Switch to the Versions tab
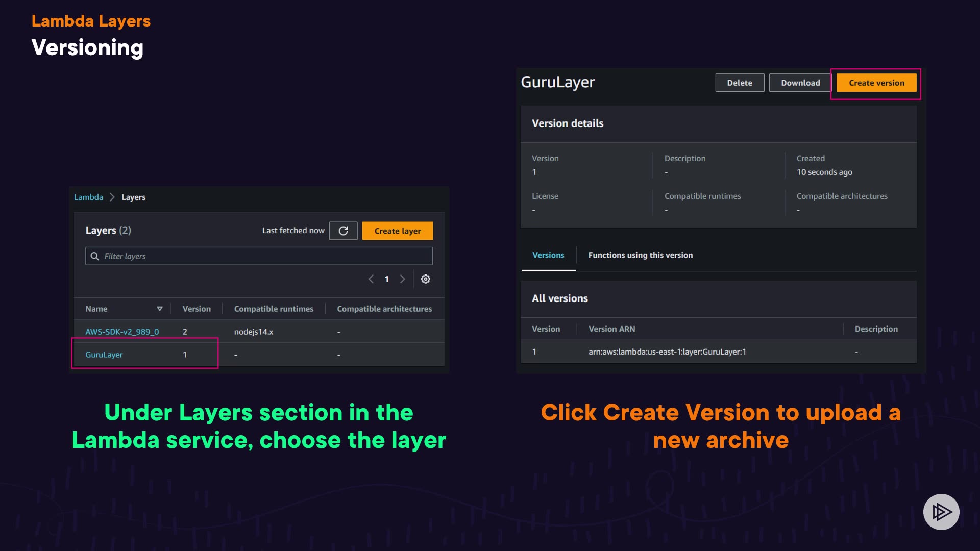 (548, 255)
